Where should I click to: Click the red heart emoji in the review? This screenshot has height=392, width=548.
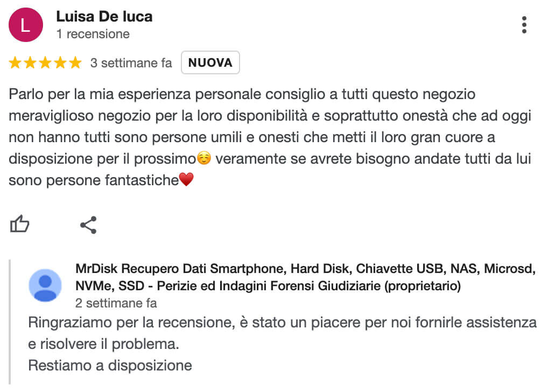coord(186,180)
